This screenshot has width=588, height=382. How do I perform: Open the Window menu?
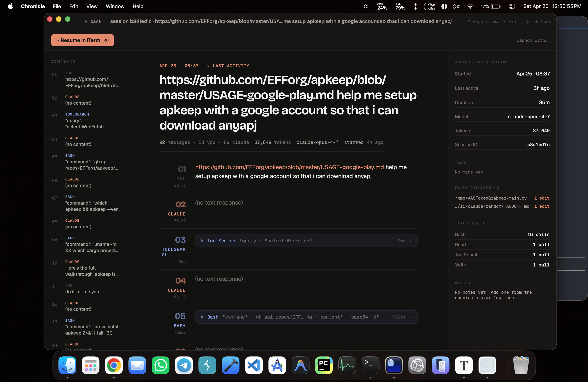(115, 6)
